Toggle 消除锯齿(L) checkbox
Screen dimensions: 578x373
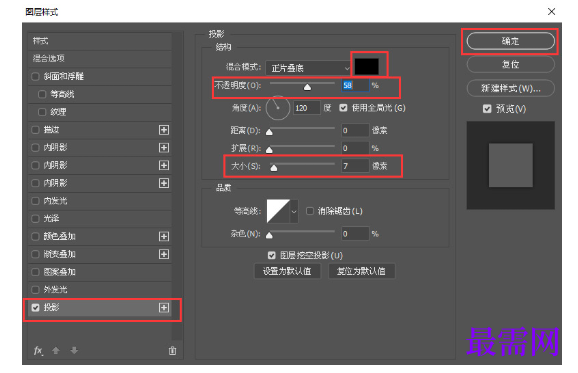[310, 211]
